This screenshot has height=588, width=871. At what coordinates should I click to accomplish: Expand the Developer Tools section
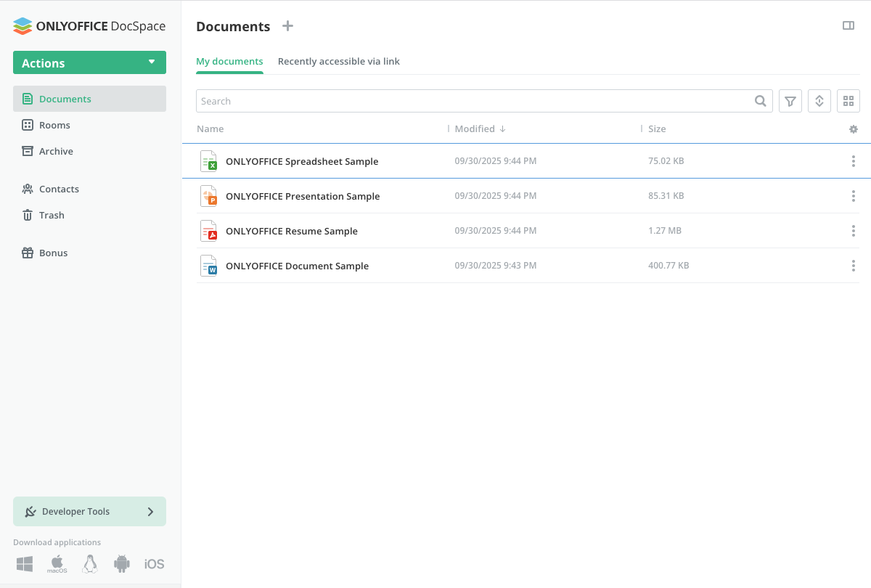89,512
